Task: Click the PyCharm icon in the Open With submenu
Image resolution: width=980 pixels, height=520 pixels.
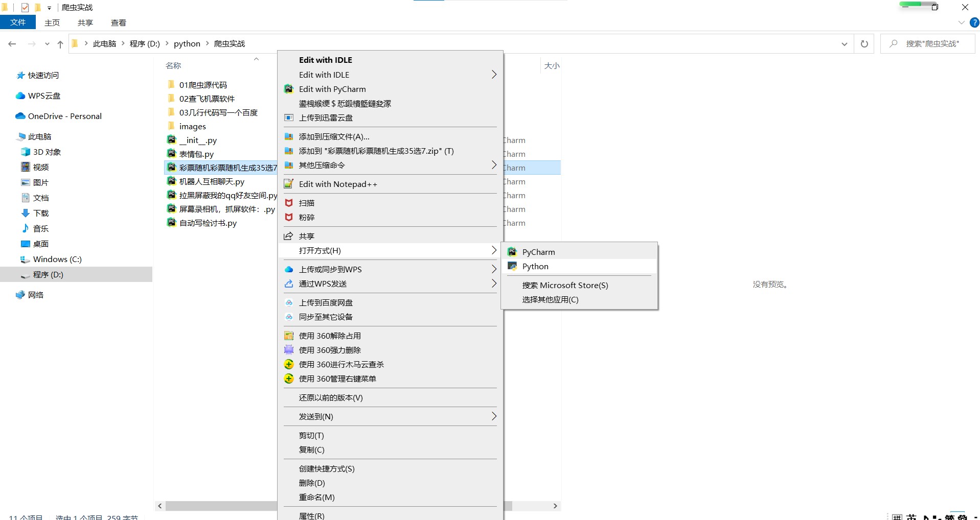Action: 512,252
